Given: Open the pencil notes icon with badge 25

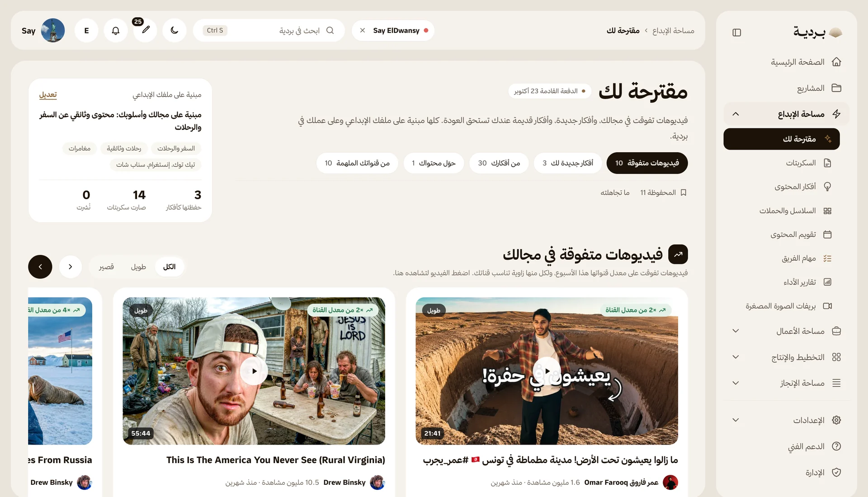Looking at the screenshot, I should [x=145, y=31].
